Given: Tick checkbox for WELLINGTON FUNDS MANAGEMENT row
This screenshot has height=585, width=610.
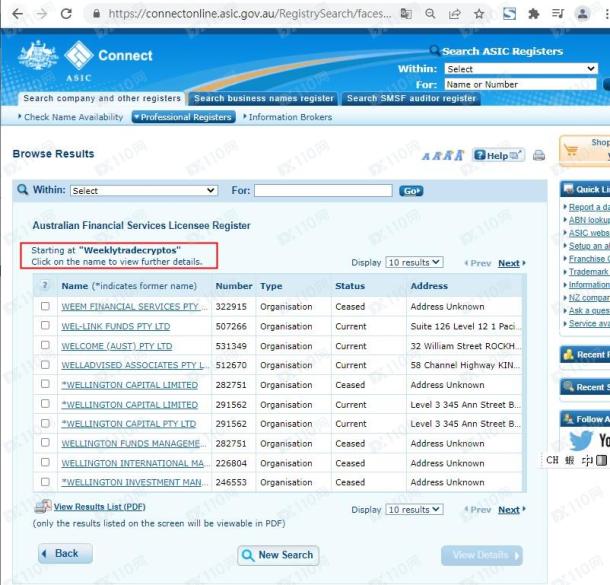Looking at the screenshot, I should tap(45, 442).
